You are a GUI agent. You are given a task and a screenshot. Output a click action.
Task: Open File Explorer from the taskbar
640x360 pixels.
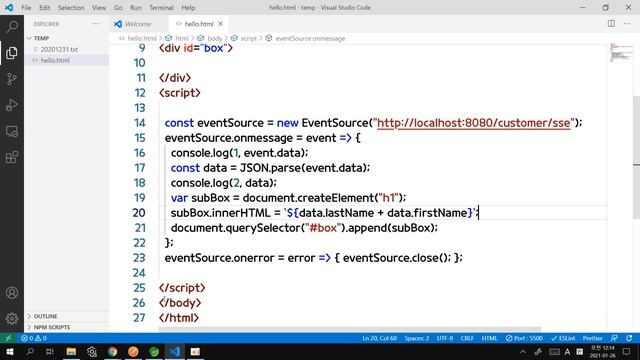71,351
